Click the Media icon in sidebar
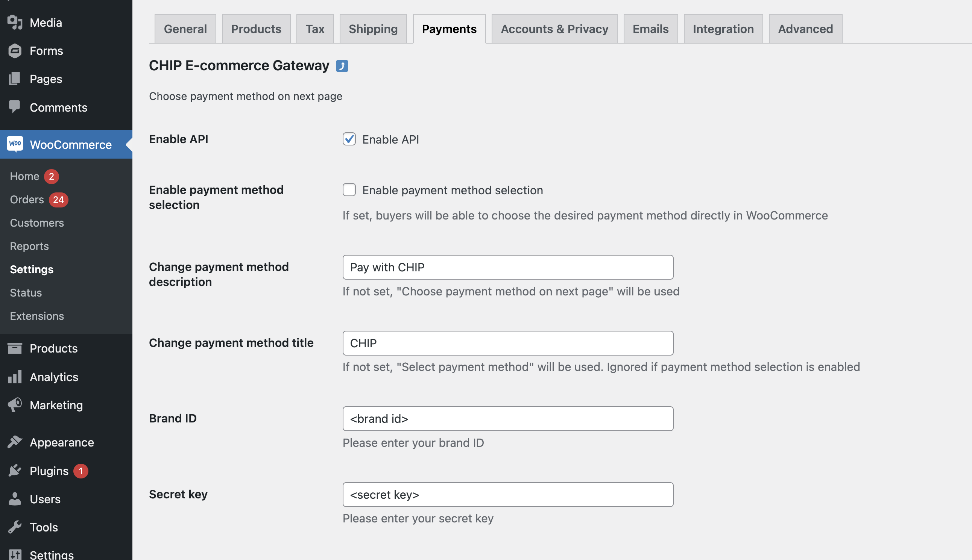972x560 pixels. [15, 22]
